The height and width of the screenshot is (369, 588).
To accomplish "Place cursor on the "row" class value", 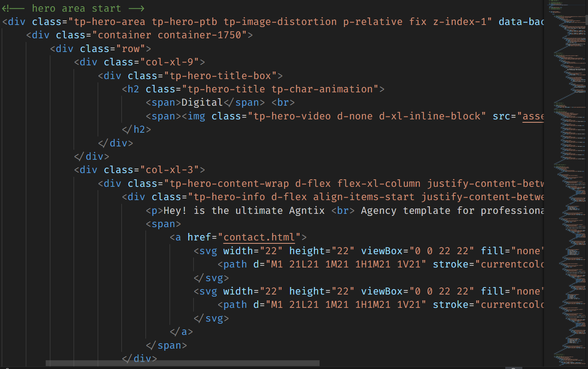I will [130, 49].
